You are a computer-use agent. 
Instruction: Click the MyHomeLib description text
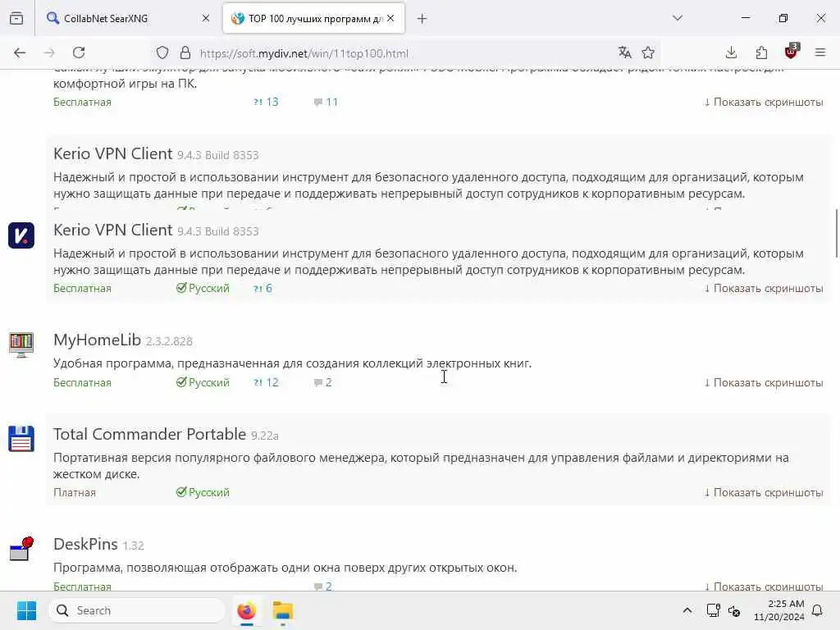293,363
